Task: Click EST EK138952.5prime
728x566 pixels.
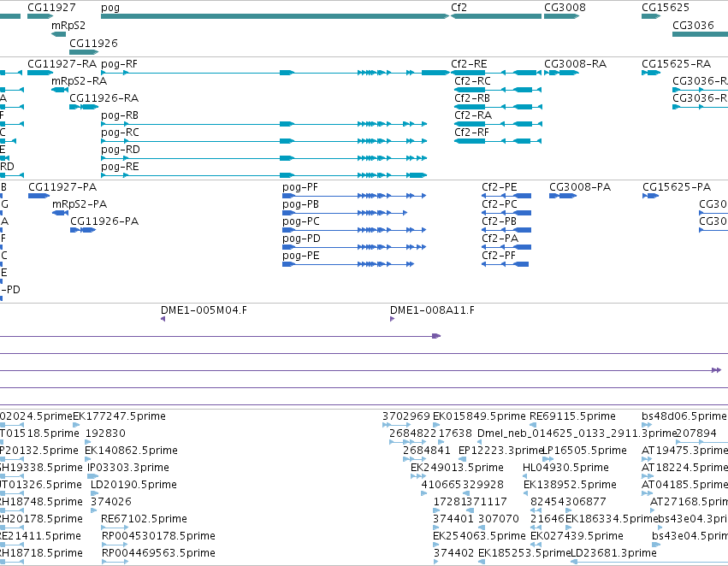Action: click(526, 493)
